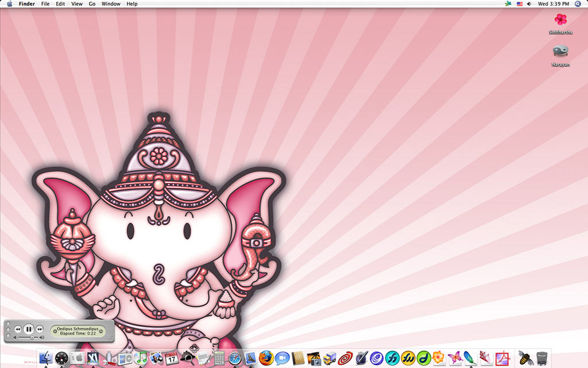This screenshot has height=368, width=588.
Task: Open the Go menu
Action: [x=92, y=4]
